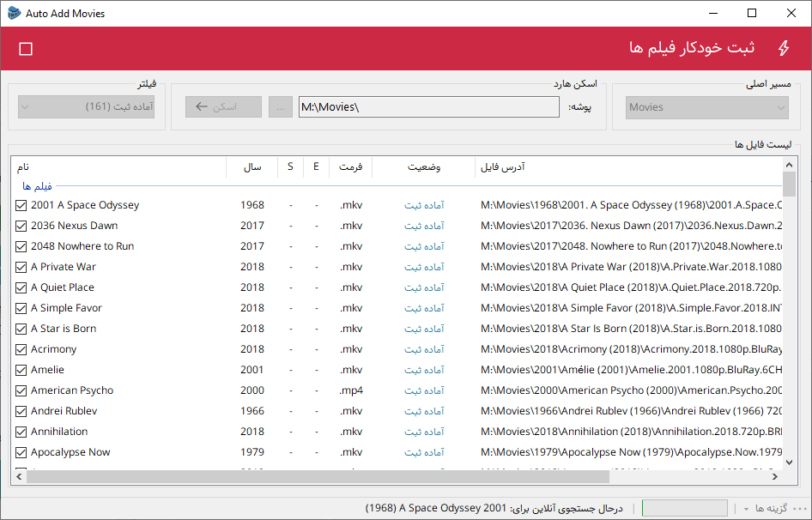Click the Auto Add Movies app icon
Image resolution: width=812 pixels, height=520 pixels.
[14, 13]
